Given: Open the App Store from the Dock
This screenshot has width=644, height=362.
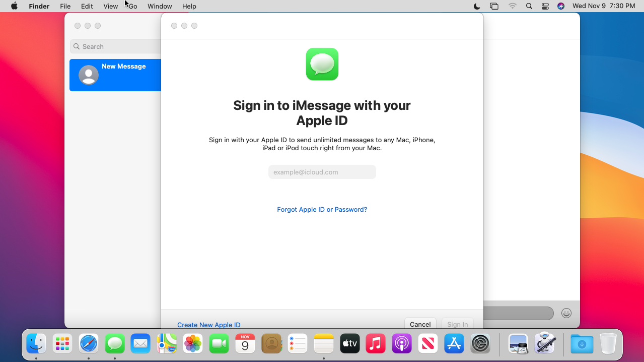Looking at the screenshot, I should (x=454, y=344).
